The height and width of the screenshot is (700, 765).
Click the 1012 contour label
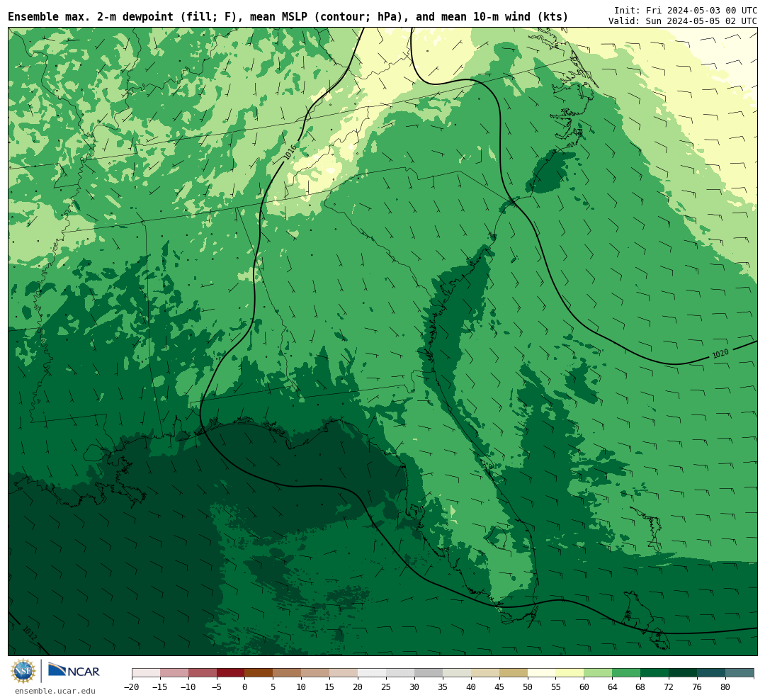tap(30, 633)
